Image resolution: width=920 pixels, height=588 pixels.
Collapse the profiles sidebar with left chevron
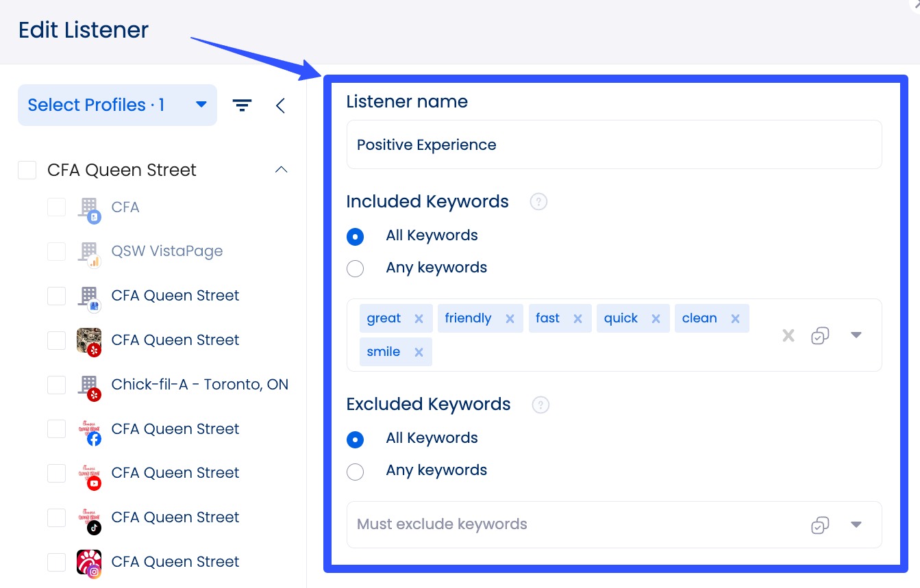coord(280,105)
